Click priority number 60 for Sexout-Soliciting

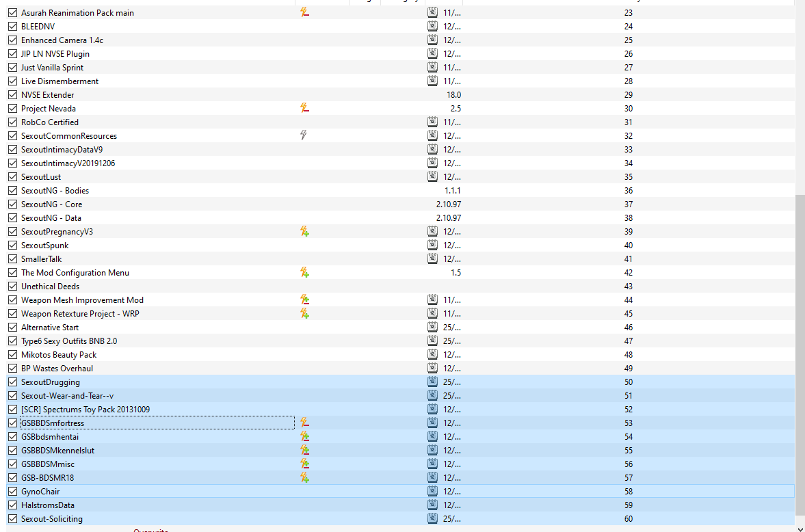629,518
